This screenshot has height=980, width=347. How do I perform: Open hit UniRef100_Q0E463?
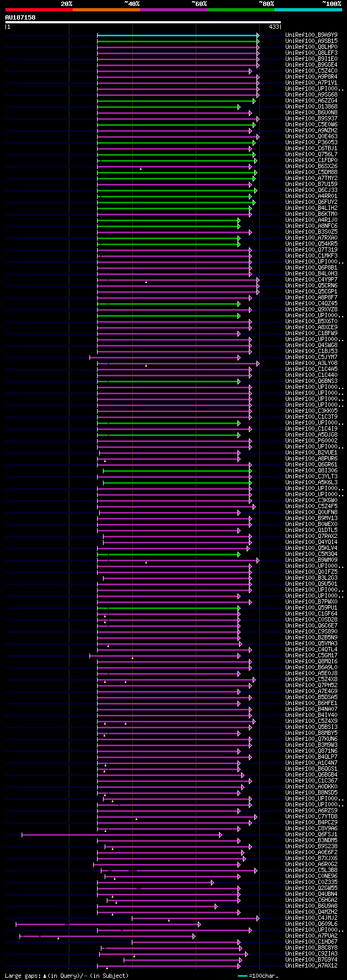coord(311,137)
